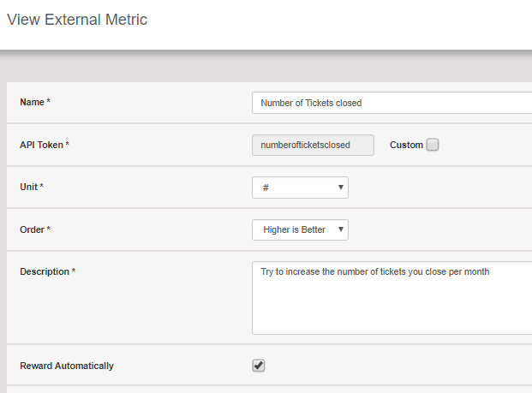Viewport: 532px width, 393px height.
Task: Open the Unit dropdown showing #
Action: tap(300, 187)
